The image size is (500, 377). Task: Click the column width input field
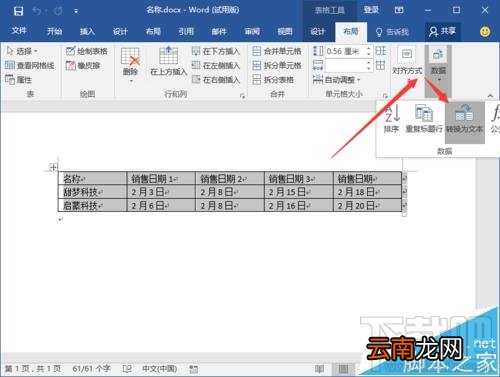(345, 65)
